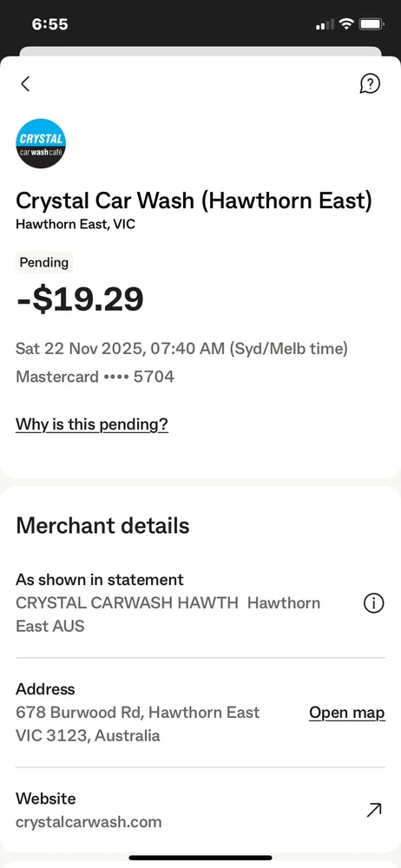This screenshot has width=401, height=868.
Task: Open the "Why is this pending?" link
Action: tap(92, 424)
